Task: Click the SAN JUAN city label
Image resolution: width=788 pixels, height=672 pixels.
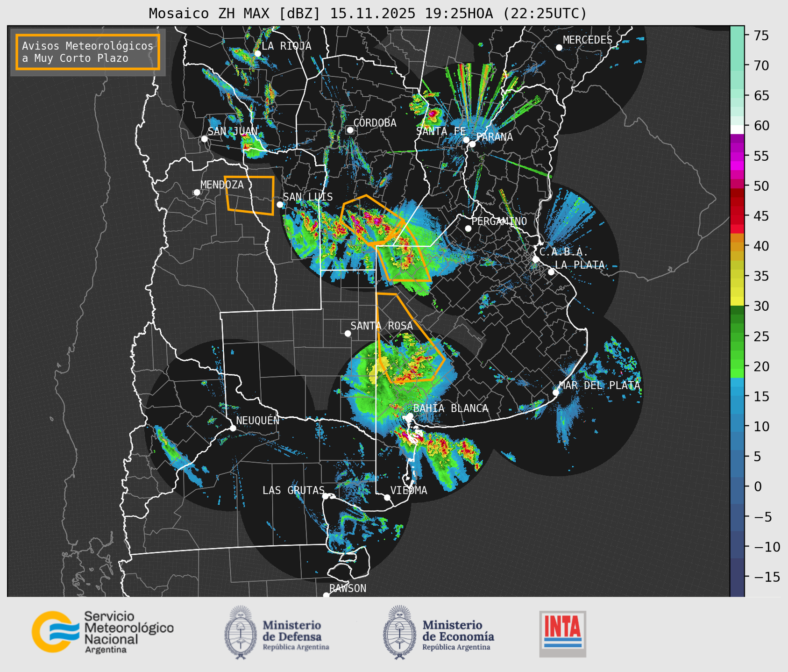Action: (x=233, y=131)
